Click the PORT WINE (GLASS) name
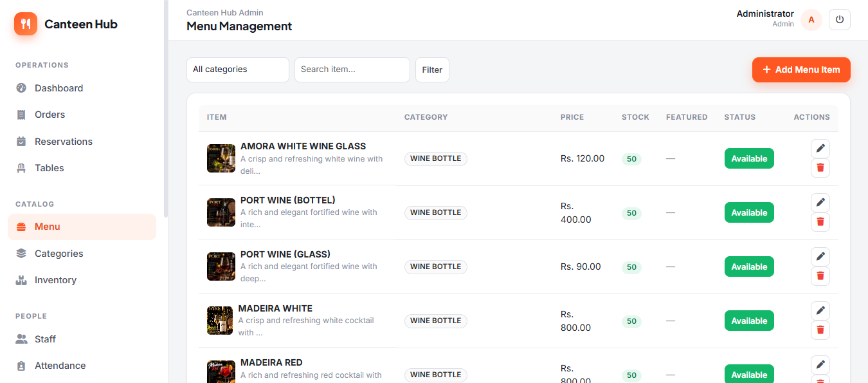Viewport: 868px width, 383px height. [285, 254]
